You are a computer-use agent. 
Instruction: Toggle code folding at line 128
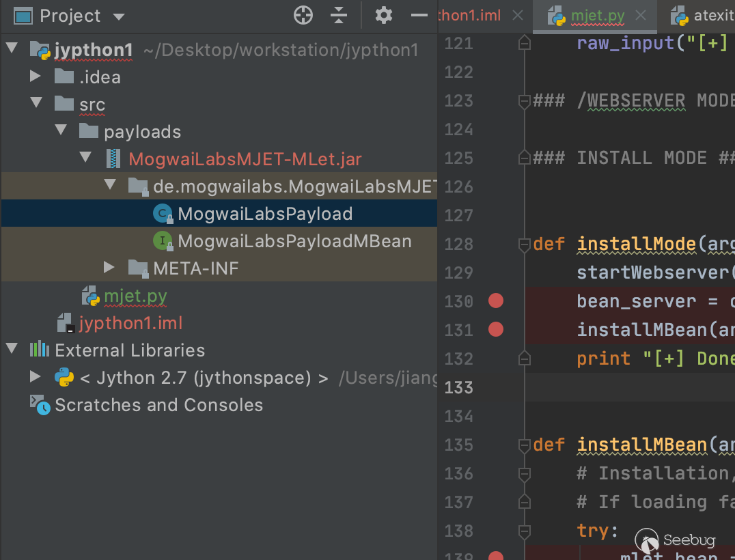click(524, 244)
